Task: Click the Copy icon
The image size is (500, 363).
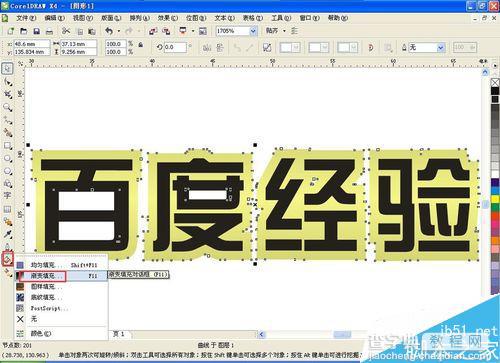Action: click(x=80, y=31)
